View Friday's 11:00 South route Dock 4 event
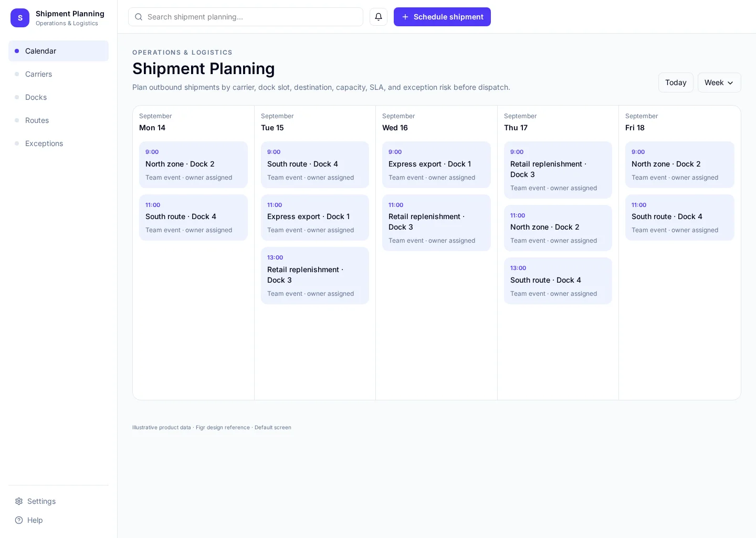Screen dimensions: 756x538 pos(680,218)
